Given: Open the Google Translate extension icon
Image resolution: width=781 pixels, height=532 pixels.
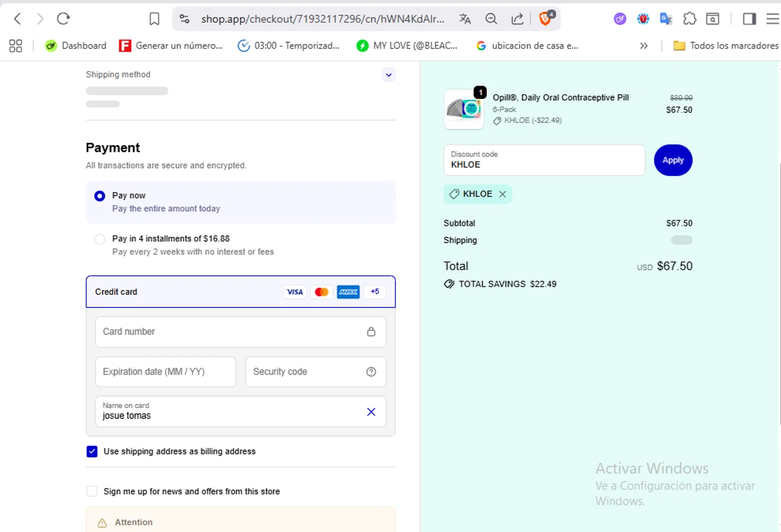Looking at the screenshot, I should tap(666, 19).
